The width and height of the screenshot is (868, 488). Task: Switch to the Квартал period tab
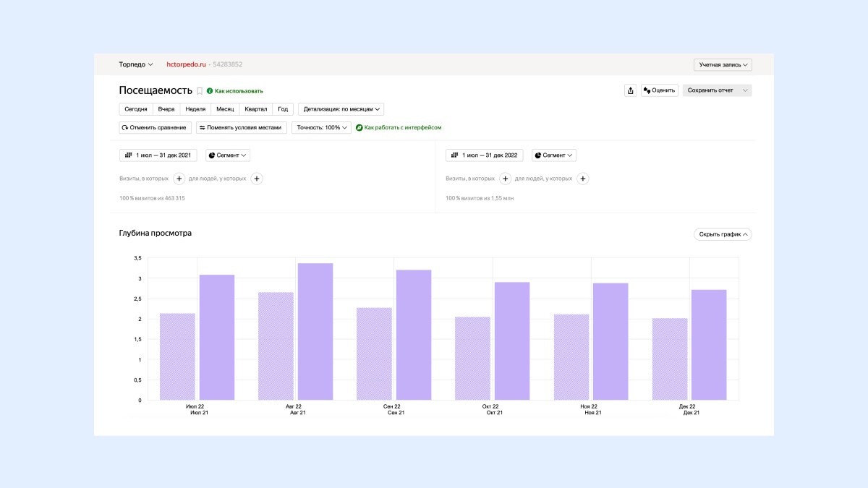256,109
